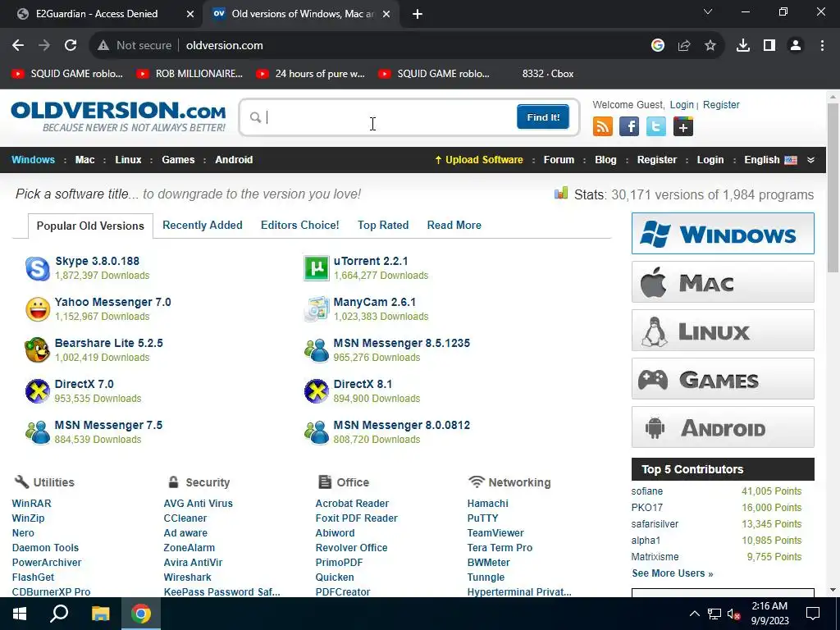Click See More Users link
The width and height of the screenshot is (840, 630).
click(673, 573)
